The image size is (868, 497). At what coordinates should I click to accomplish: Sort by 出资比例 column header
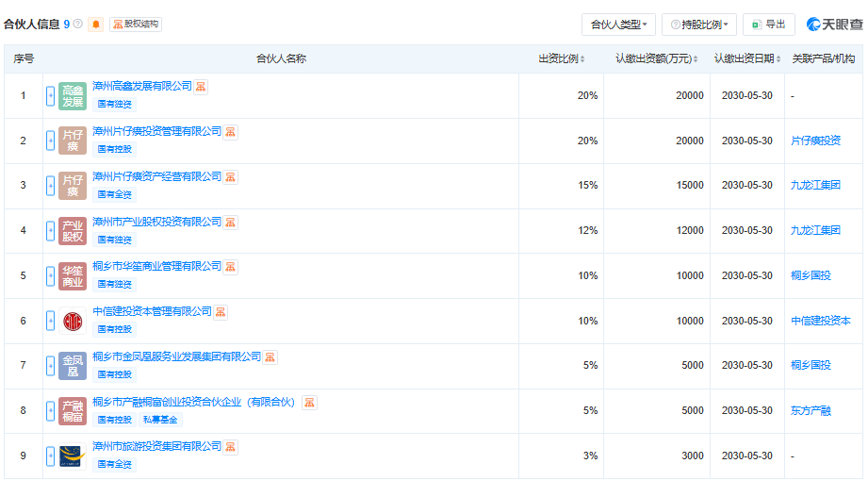(561, 58)
